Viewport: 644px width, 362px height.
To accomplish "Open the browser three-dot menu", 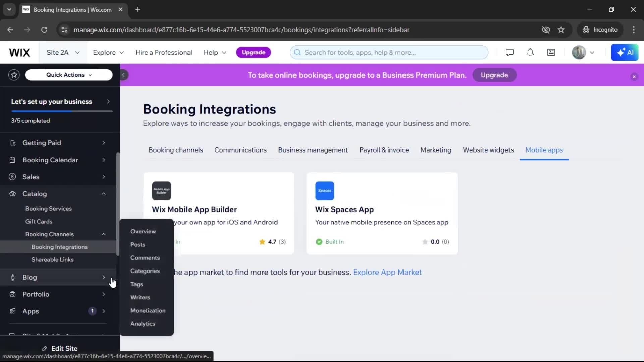I will 634,30.
